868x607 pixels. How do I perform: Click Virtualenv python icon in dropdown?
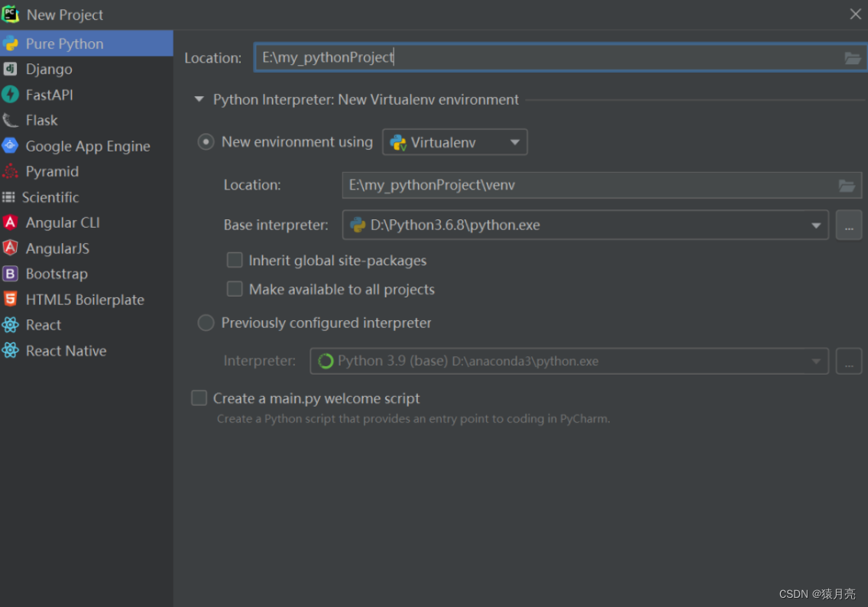(398, 143)
